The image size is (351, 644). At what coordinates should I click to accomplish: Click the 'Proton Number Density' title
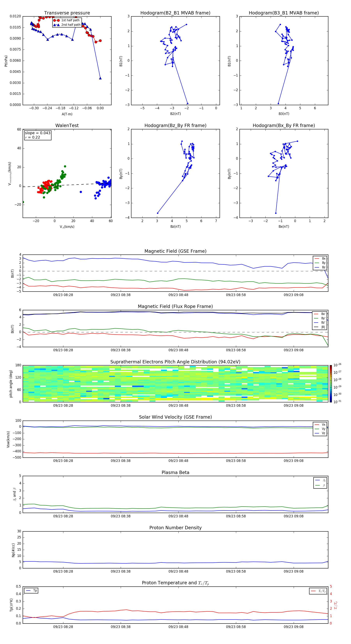point(175,528)
